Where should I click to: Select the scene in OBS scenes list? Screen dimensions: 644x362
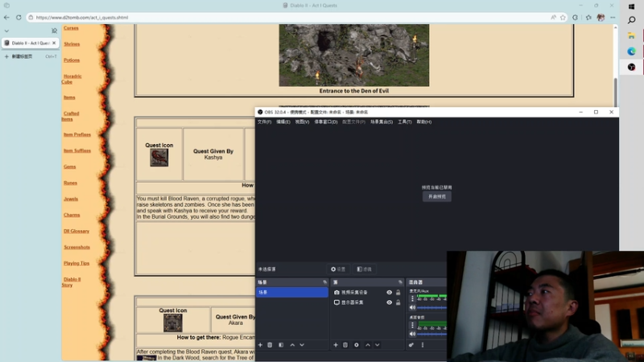292,292
